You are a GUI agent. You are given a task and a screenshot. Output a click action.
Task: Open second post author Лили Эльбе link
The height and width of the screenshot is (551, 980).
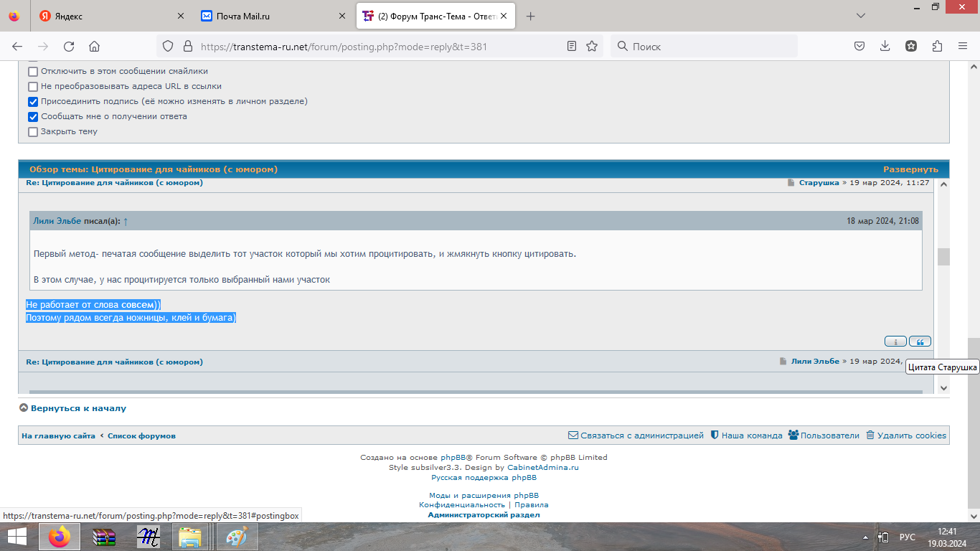pyautogui.click(x=815, y=362)
